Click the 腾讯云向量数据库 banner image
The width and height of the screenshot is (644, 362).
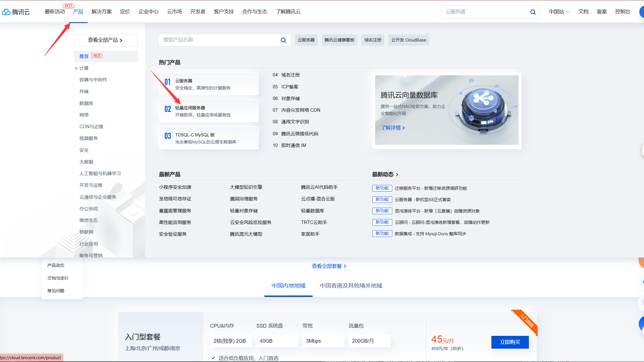pyautogui.click(x=447, y=110)
